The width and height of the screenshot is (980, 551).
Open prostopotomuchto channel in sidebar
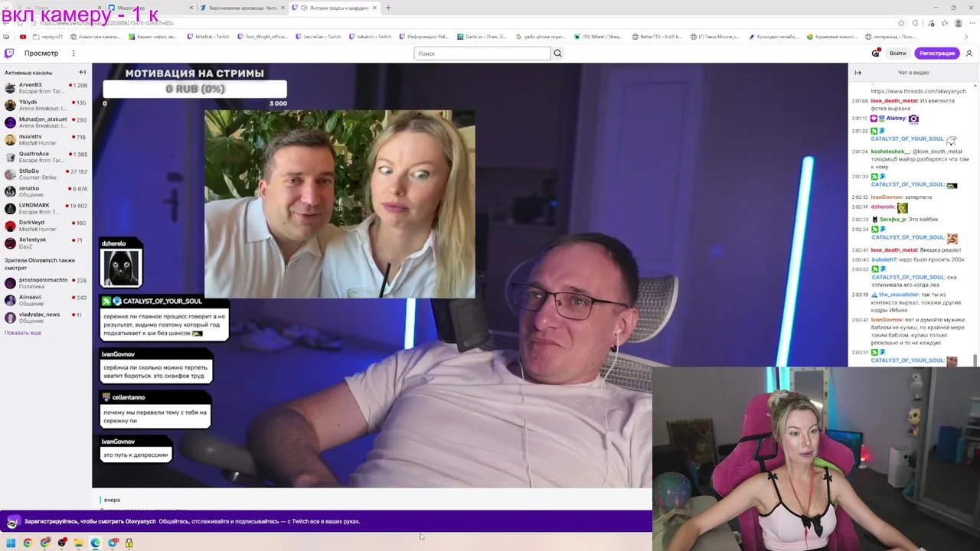point(46,283)
